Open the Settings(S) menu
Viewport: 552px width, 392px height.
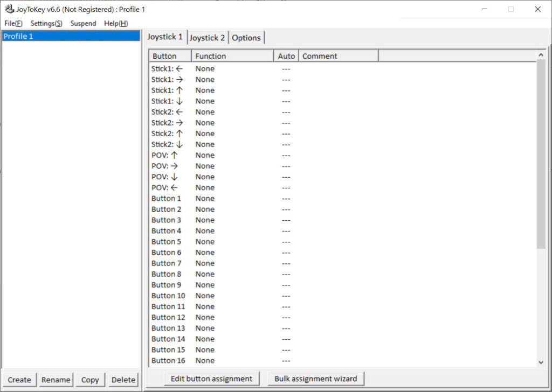pos(46,24)
